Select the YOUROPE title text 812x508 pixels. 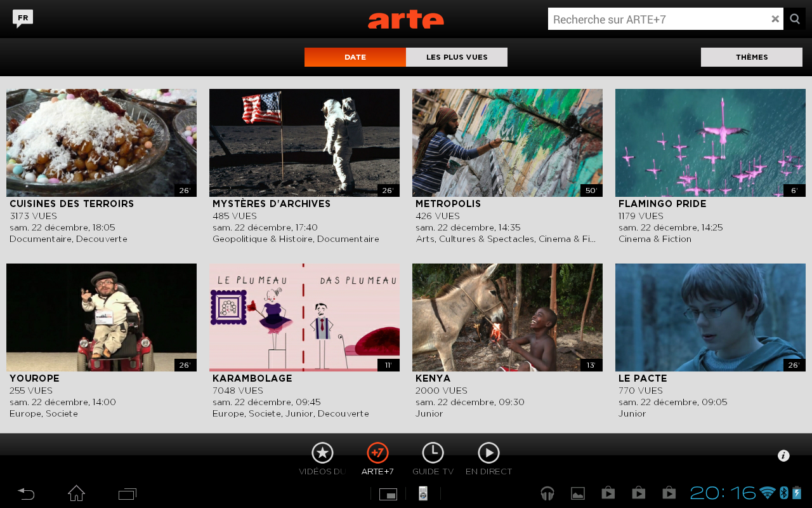[x=34, y=378]
